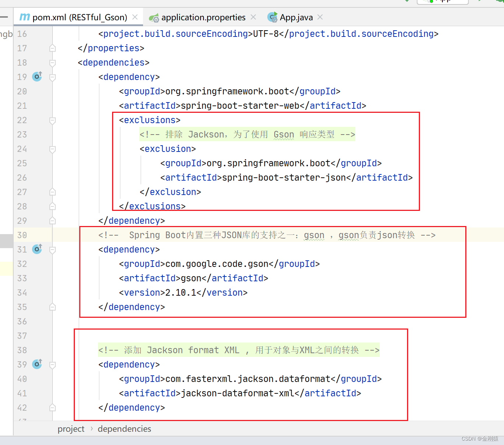Collapse the dependencies block on line 18
This screenshot has width=504, height=445.
(52, 63)
